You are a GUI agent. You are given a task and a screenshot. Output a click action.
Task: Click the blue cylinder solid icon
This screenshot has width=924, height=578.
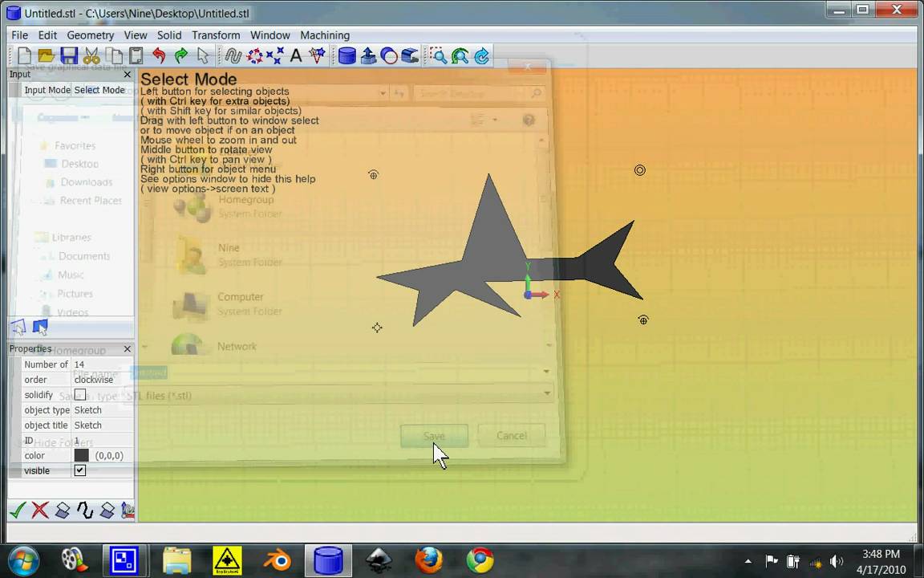point(347,56)
